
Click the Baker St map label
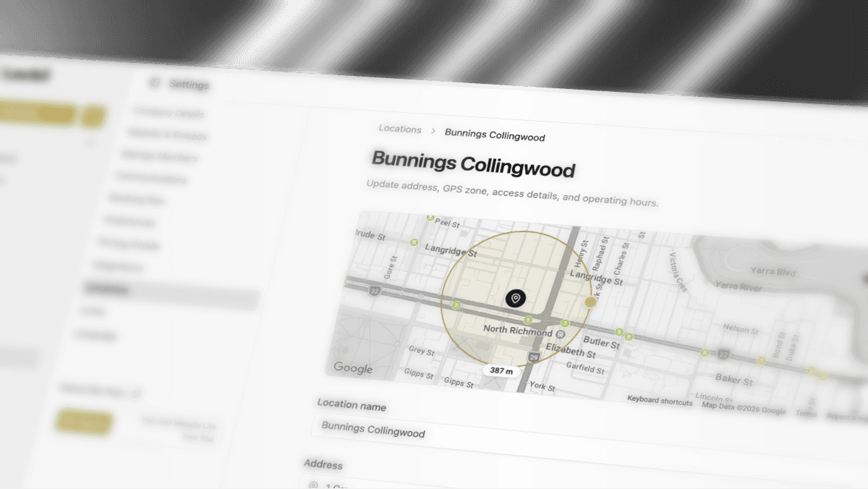(734, 379)
